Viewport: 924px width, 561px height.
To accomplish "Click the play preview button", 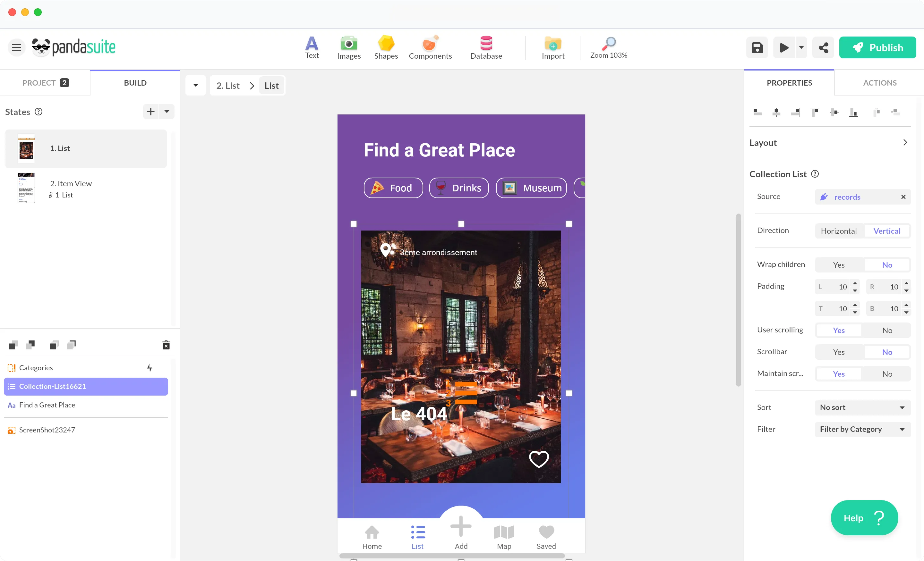I will tap(784, 47).
